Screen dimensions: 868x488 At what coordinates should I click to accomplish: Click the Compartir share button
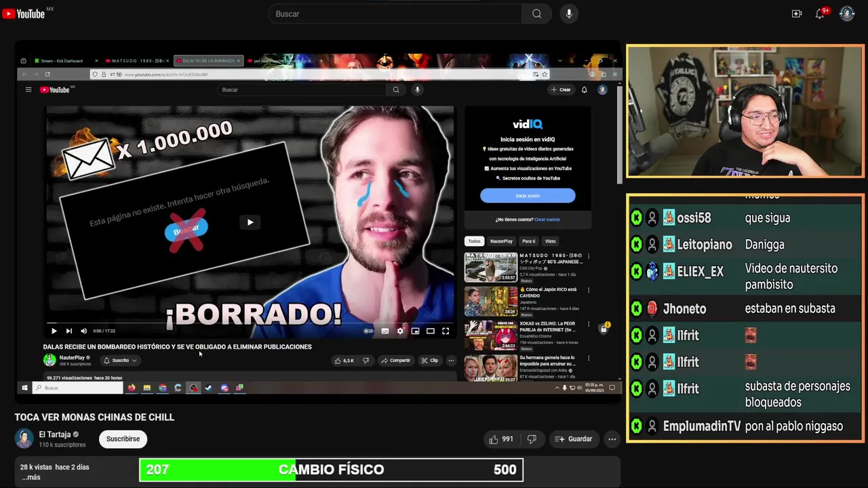click(395, 361)
